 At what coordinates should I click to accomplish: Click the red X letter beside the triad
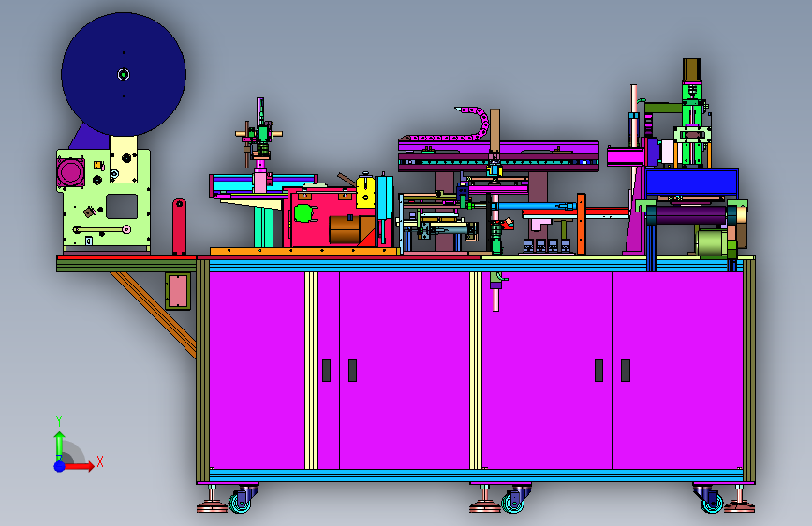(100, 461)
